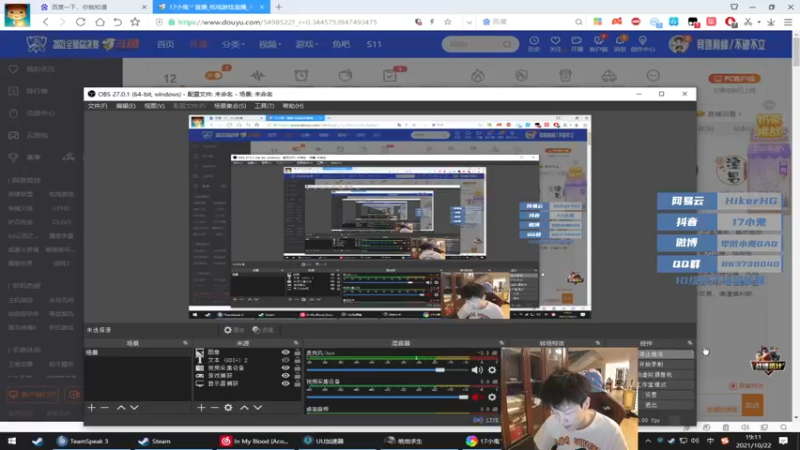Expand the Douyu 分类 dropdown
This screenshot has height=450, width=800.
(x=233, y=44)
